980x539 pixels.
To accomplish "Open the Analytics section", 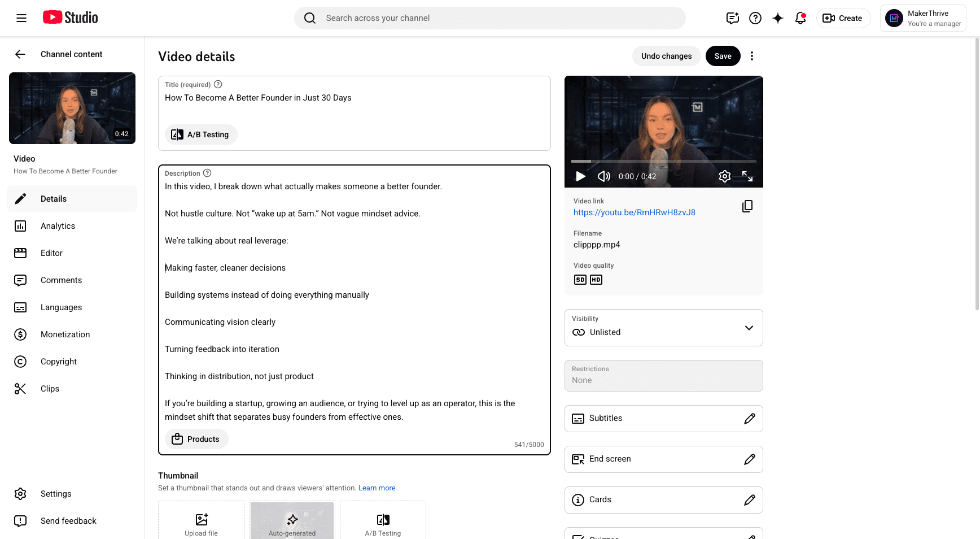I will coord(72,226).
